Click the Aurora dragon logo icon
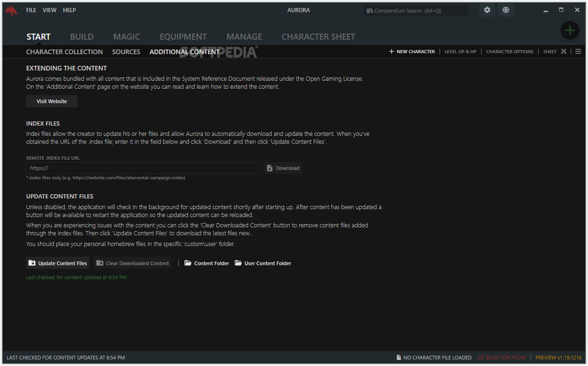Image resolution: width=588 pixels, height=366 pixels. tap(11, 11)
